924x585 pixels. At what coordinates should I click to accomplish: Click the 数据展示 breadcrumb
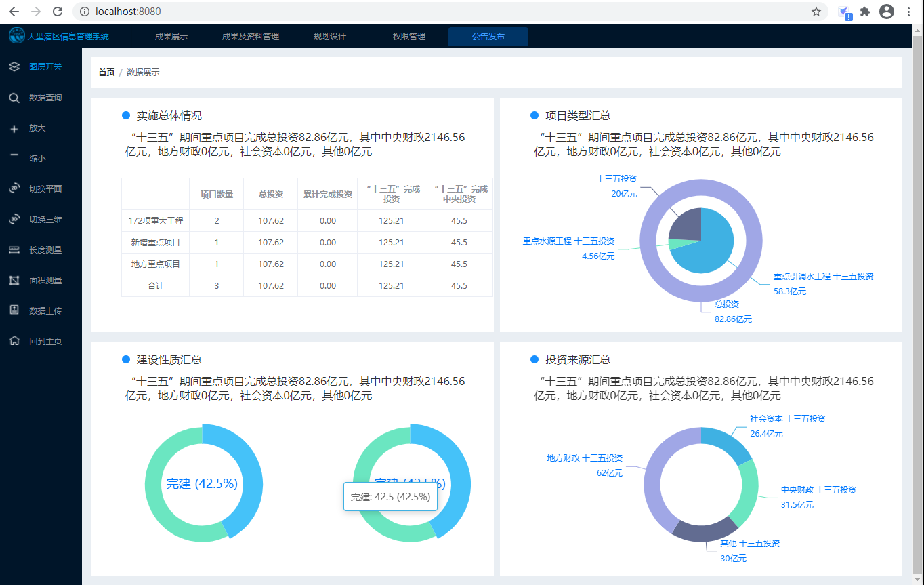pyautogui.click(x=143, y=73)
